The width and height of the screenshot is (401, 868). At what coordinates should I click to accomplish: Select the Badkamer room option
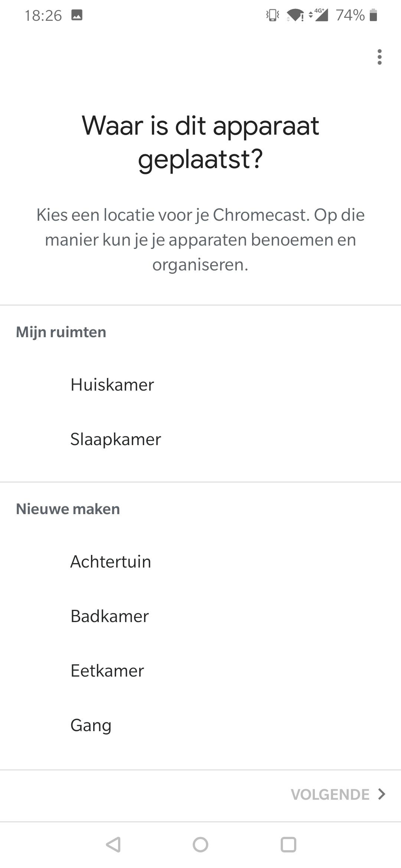pos(110,616)
